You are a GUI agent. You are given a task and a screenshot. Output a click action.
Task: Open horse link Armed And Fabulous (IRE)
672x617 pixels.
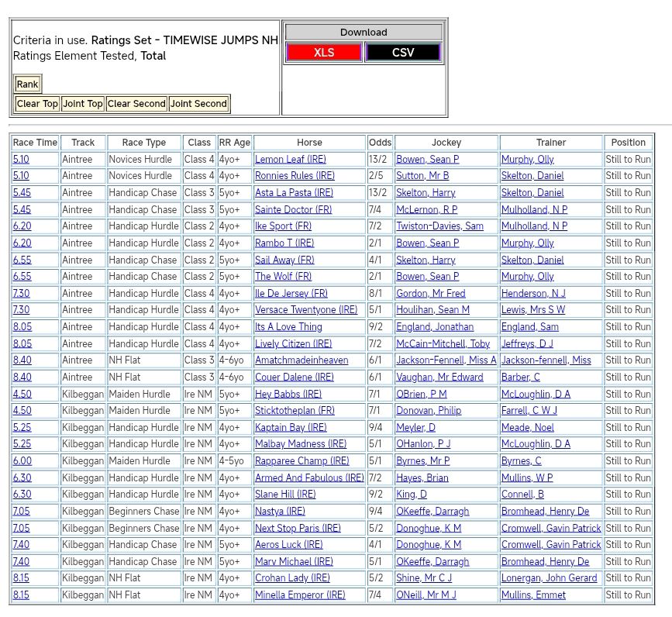point(309,478)
